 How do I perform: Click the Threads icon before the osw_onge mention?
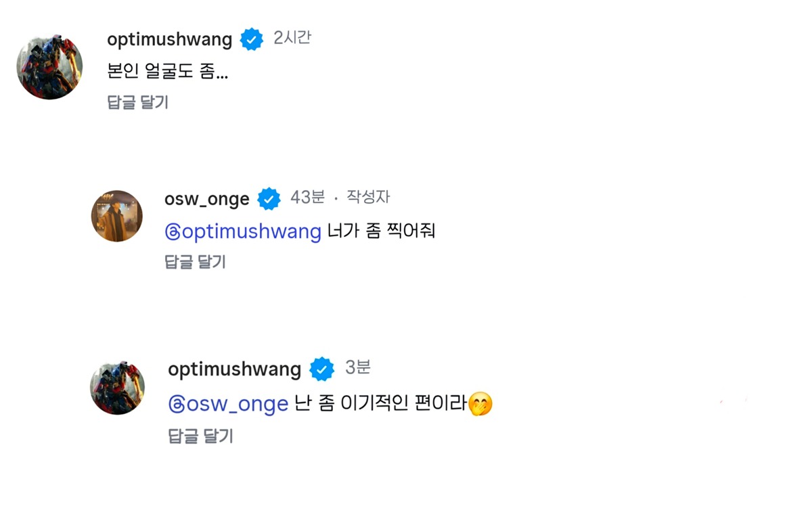[176, 405]
